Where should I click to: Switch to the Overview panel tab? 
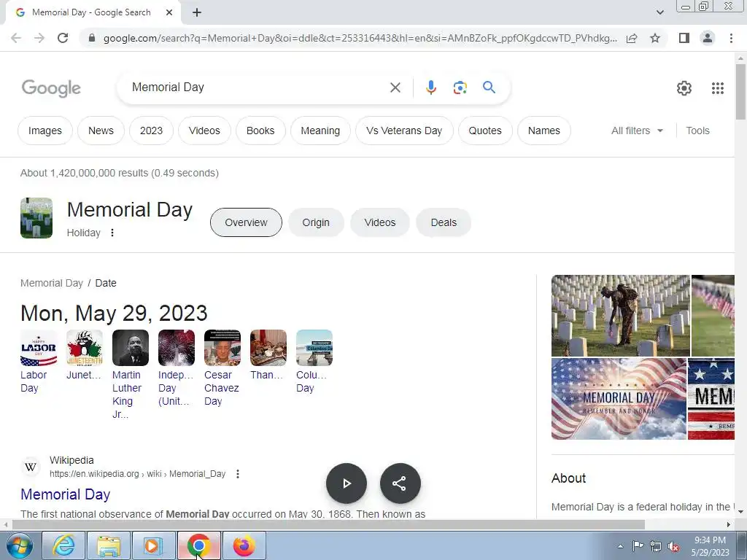tap(246, 222)
